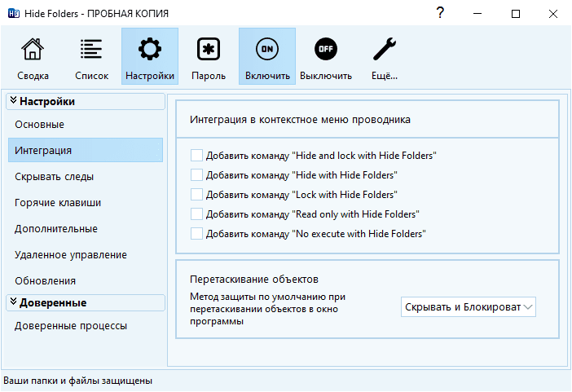
Task: Click the Hide Folders app icon in title bar
Action: coord(14,14)
